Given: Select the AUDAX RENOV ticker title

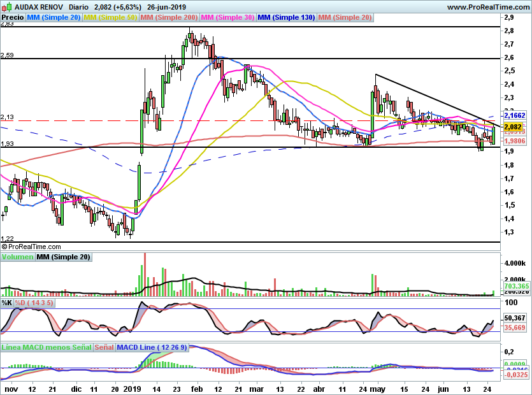Looking at the screenshot, I should 39,7.
